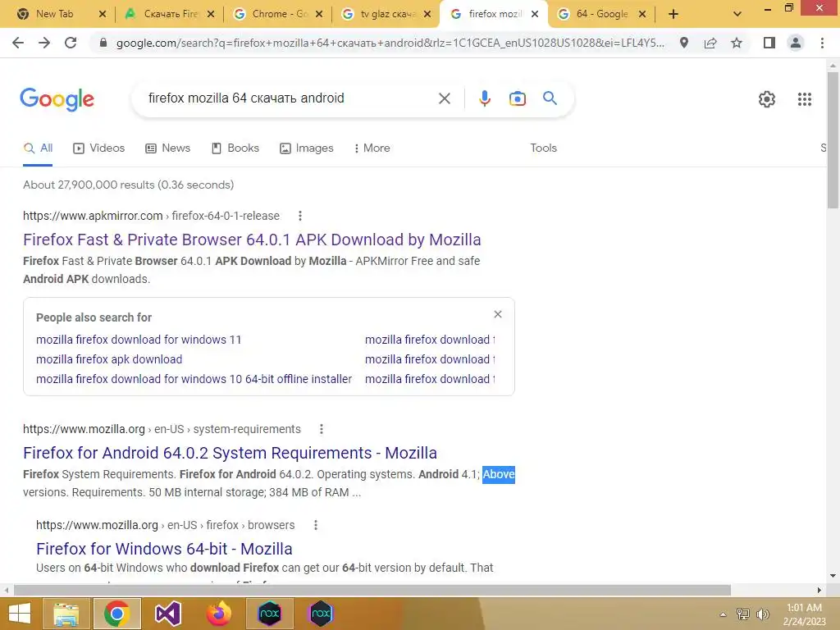Search mozilla firefox apk download

[x=109, y=359]
